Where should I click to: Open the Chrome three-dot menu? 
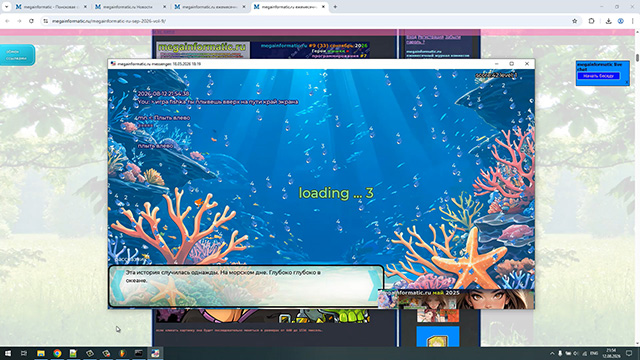632,21
